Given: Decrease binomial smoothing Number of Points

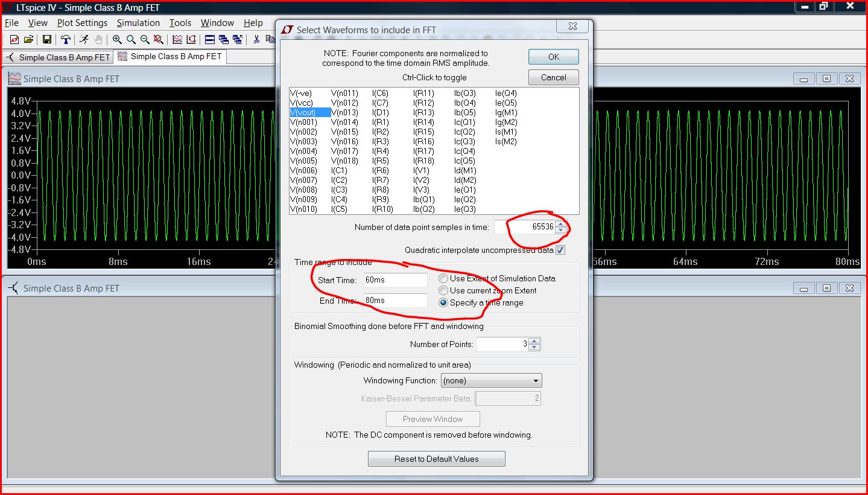Looking at the screenshot, I should click(534, 347).
